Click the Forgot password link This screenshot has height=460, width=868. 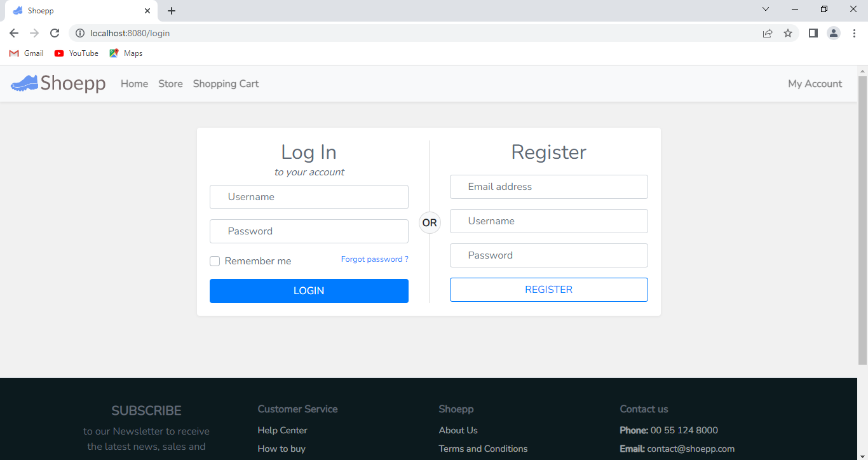374,259
